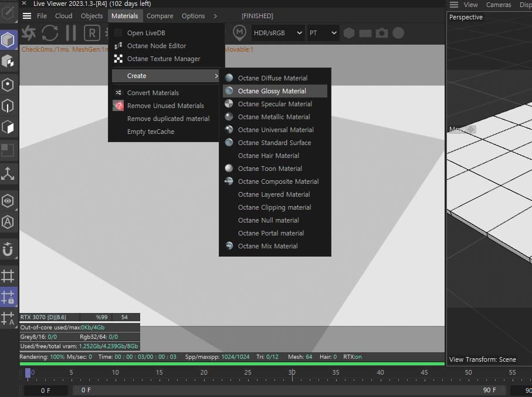Click the camera snapshot icon
The image size is (532, 397).
pyautogui.click(x=382, y=33)
